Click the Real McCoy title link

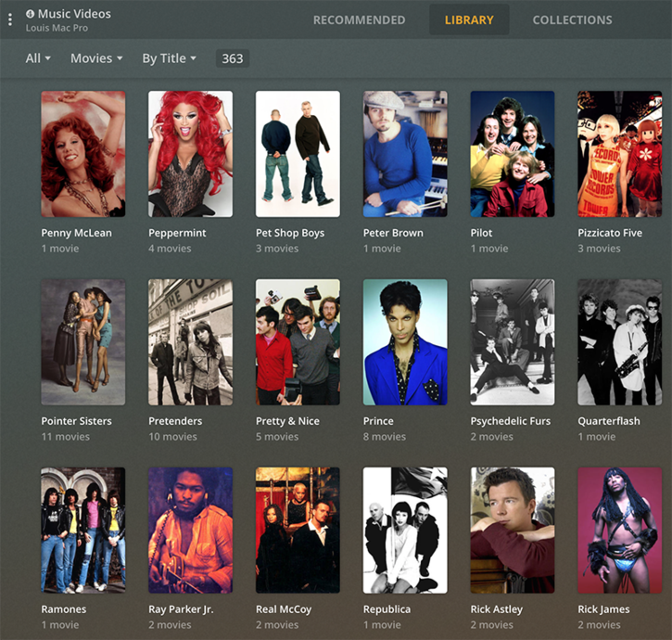(284, 610)
